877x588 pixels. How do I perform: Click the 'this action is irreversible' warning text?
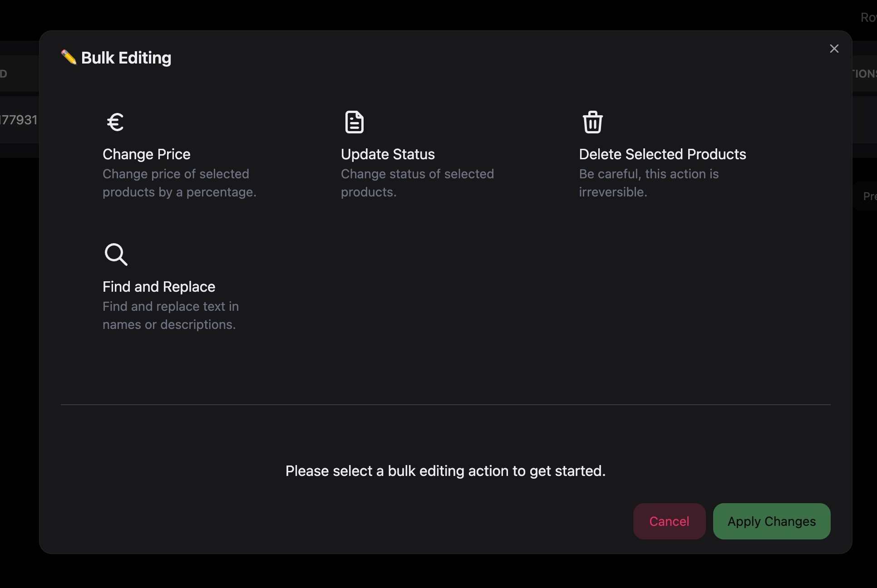click(649, 183)
